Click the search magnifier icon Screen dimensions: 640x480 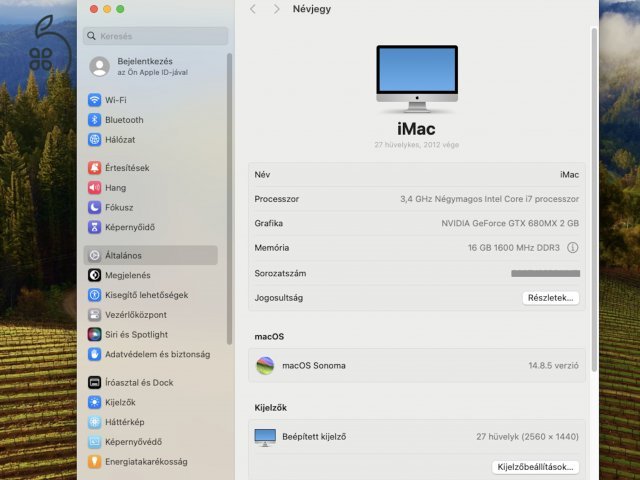(91, 36)
